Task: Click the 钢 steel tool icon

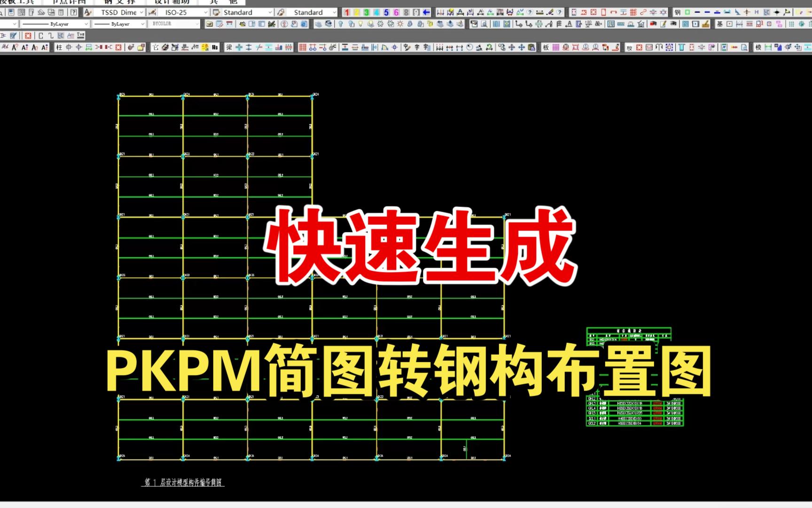Action: tap(677, 12)
